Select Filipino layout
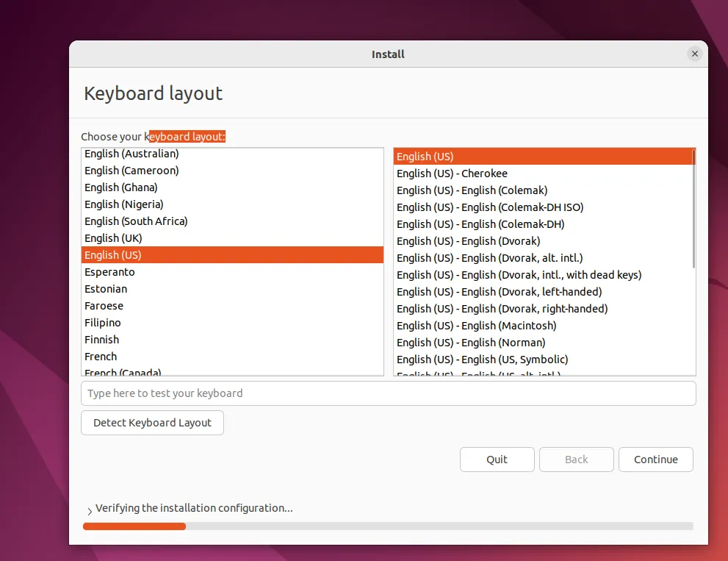Screen dimensions: 728x561 [x=232, y=323]
